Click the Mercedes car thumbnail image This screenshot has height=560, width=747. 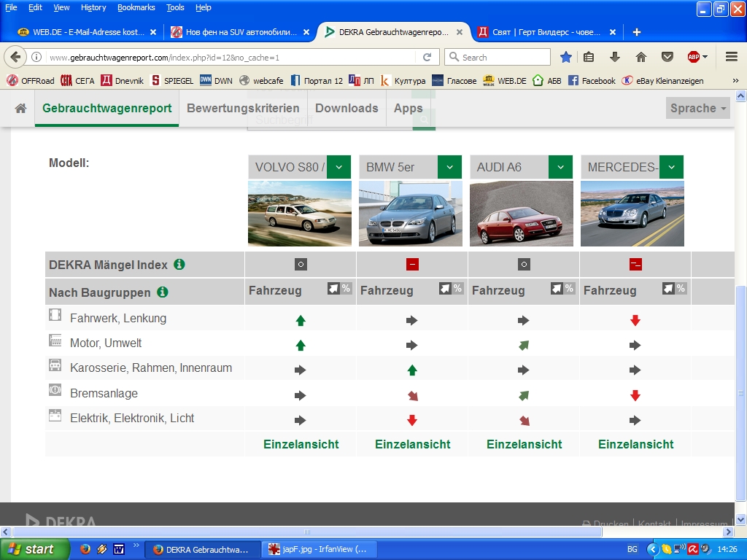tap(632, 214)
